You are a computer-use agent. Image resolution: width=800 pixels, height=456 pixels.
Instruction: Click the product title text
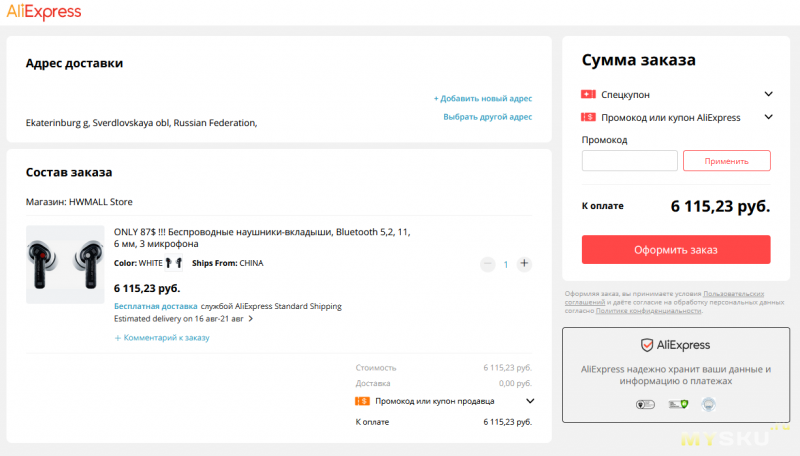coord(262,238)
